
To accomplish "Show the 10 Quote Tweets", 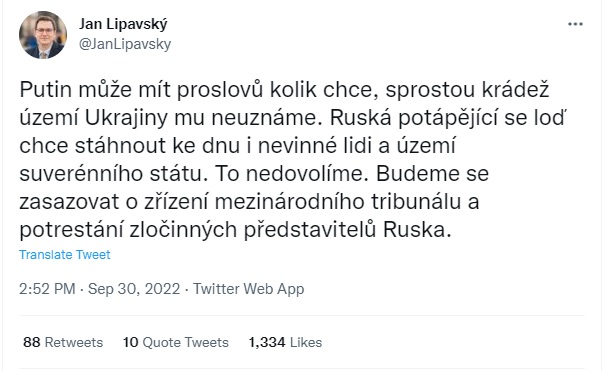I will tap(176, 342).
